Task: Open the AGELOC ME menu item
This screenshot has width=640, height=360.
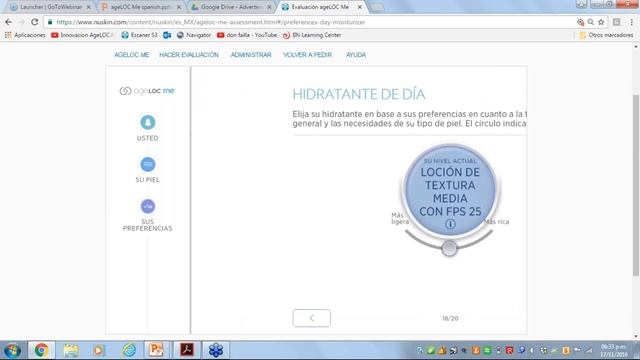Action: coord(131,55)
